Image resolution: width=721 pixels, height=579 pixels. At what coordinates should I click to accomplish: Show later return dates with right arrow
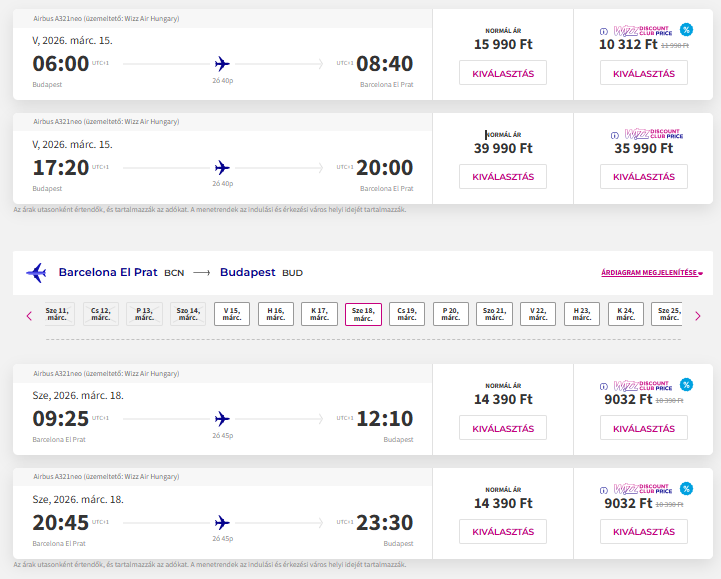[x=697, y=316]
